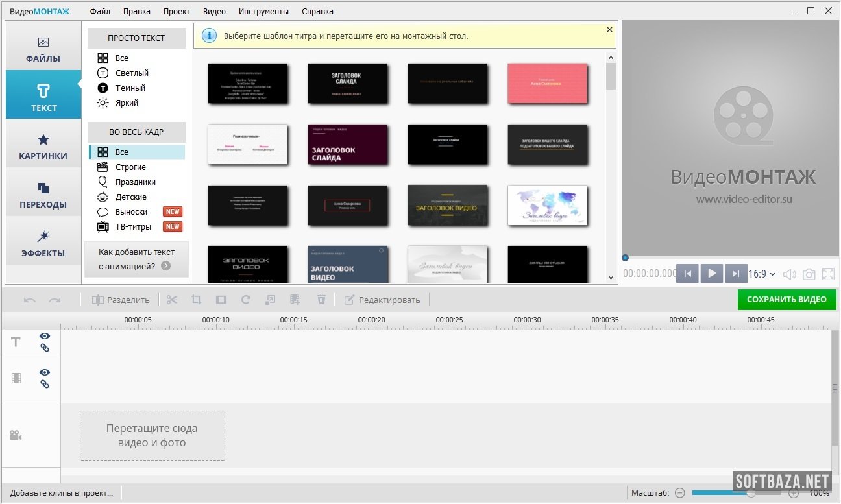841x504 pixels.
Task: Expand 'Как добавить текст с анимацией' arrow
Action: pos(166,266)
